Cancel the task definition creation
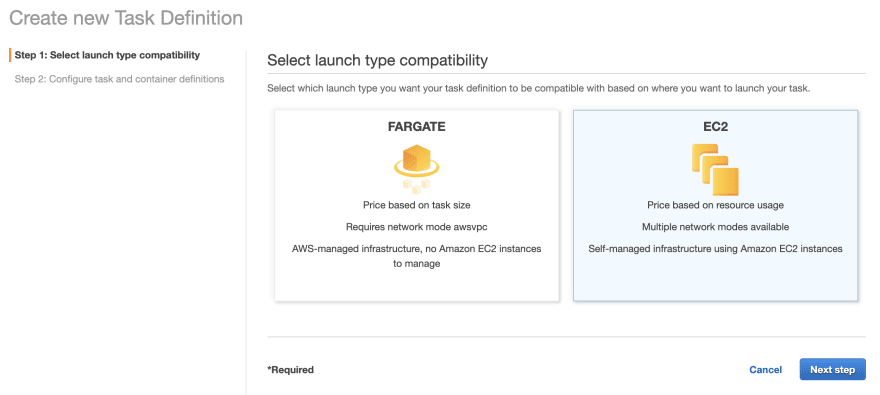This screenshot has width=880, height=395. tap(766, 370)
